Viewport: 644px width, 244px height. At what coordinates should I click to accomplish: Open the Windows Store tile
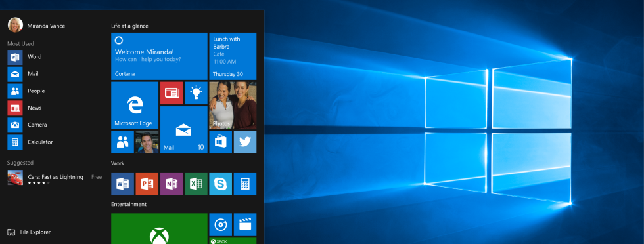pyautogui.click(x=221, y=142)
